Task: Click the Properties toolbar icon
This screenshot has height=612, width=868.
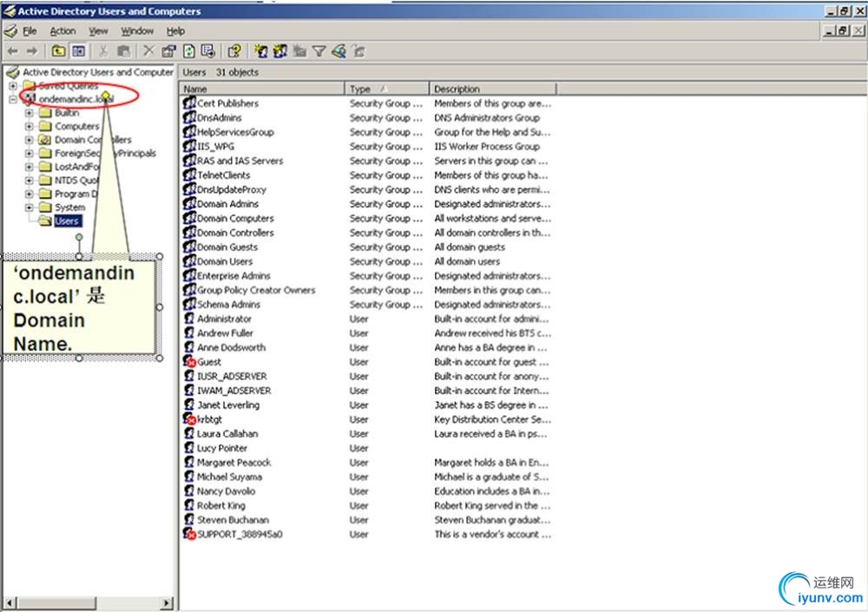Action: click(168, 52)
